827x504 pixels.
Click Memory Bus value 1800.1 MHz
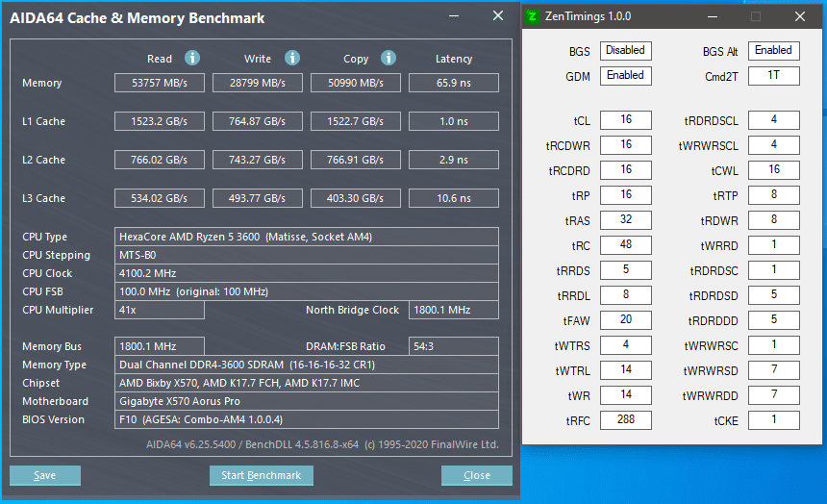coord(160,346)
